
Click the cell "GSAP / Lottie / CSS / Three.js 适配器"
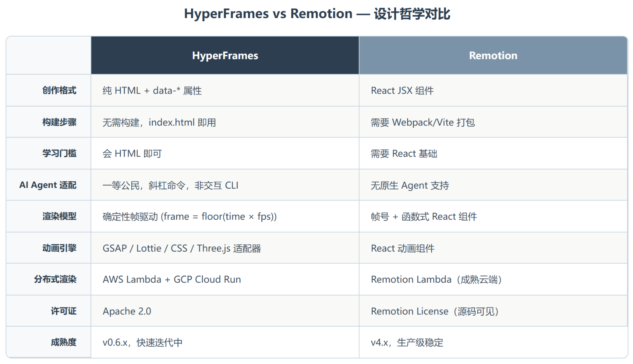pos(225,248)
